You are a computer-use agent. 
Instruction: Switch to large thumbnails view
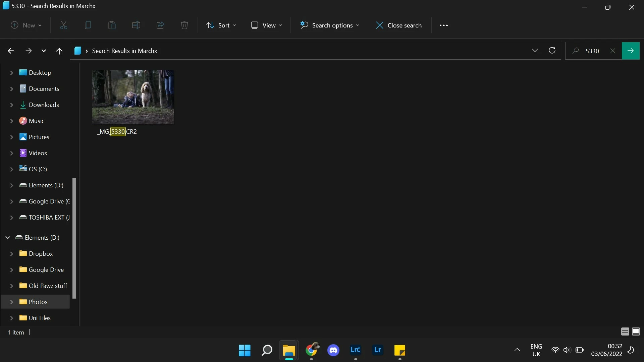pyautogui.click(x=636, y=332)
